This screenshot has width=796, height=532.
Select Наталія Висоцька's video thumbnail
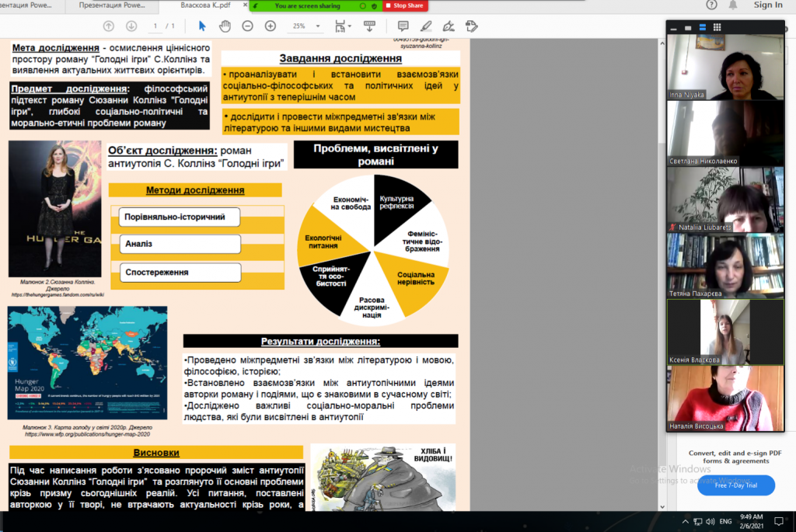[x=725, y=398]
